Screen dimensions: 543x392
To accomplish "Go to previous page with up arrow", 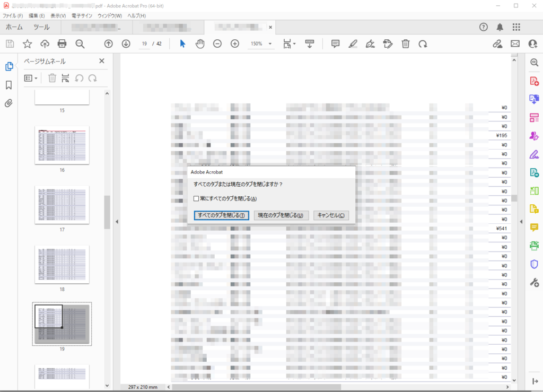I will coord(108,44).
